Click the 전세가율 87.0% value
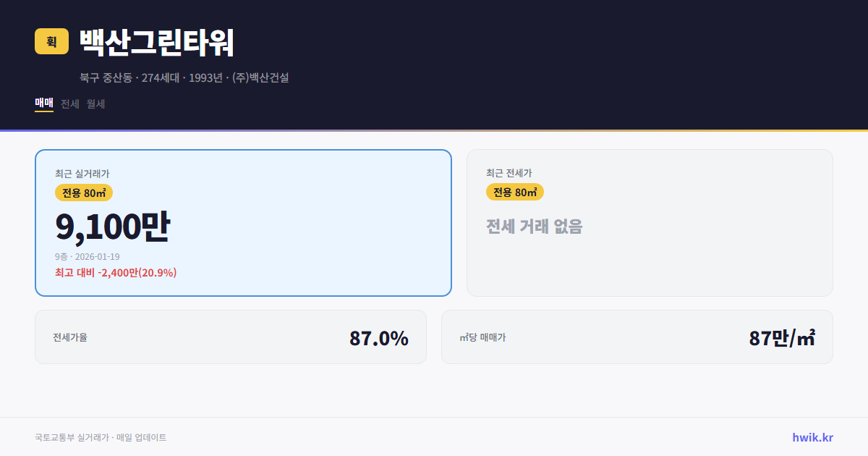This screenshot has width=868, height=456. click(378, 337)
